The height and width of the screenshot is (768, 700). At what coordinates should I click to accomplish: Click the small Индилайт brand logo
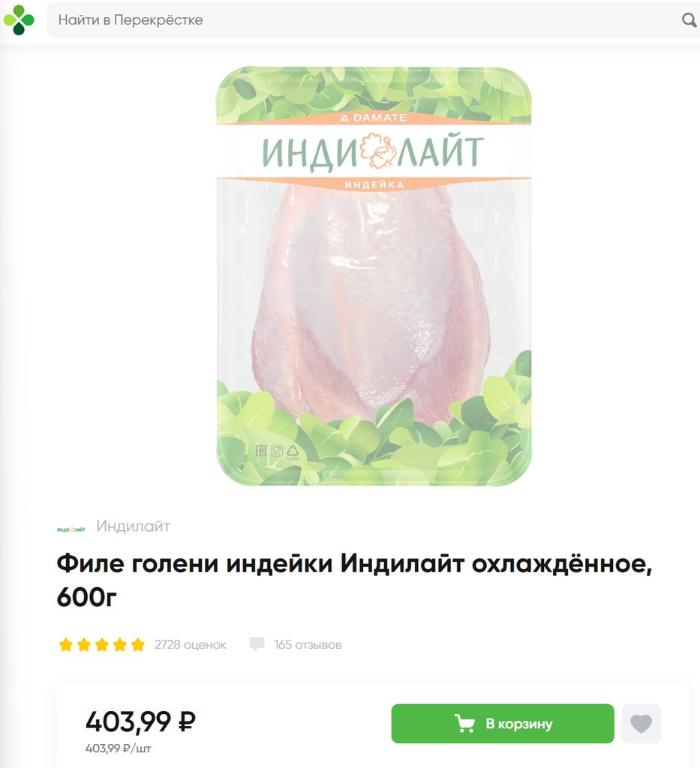click(71, 529)
